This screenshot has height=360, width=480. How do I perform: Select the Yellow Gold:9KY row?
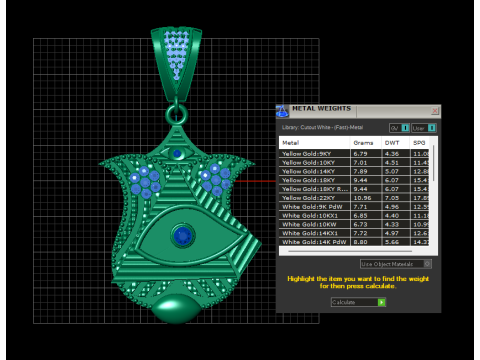pyautogui.click(x=354, y=154)
